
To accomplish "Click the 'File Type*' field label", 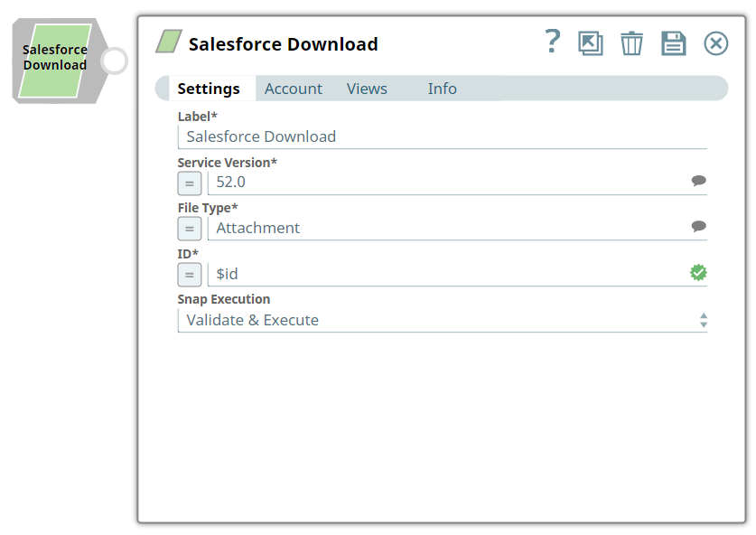I will point(208,208).
